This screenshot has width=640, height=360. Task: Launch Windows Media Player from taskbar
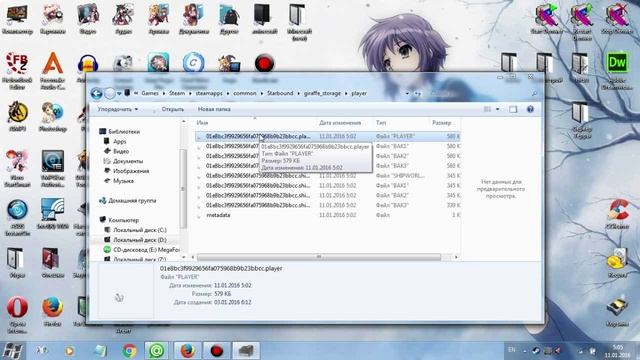[x=69, y=351]
